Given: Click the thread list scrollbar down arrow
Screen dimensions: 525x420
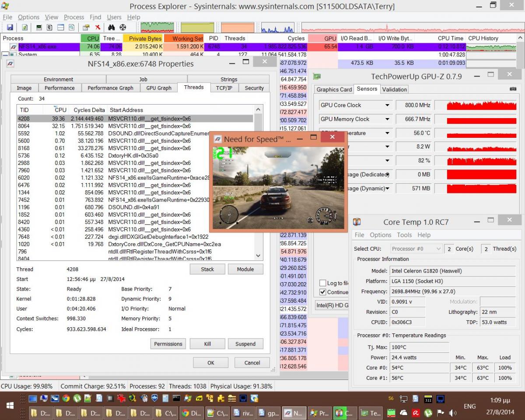Looking at the screenshot, I should 258,256.
